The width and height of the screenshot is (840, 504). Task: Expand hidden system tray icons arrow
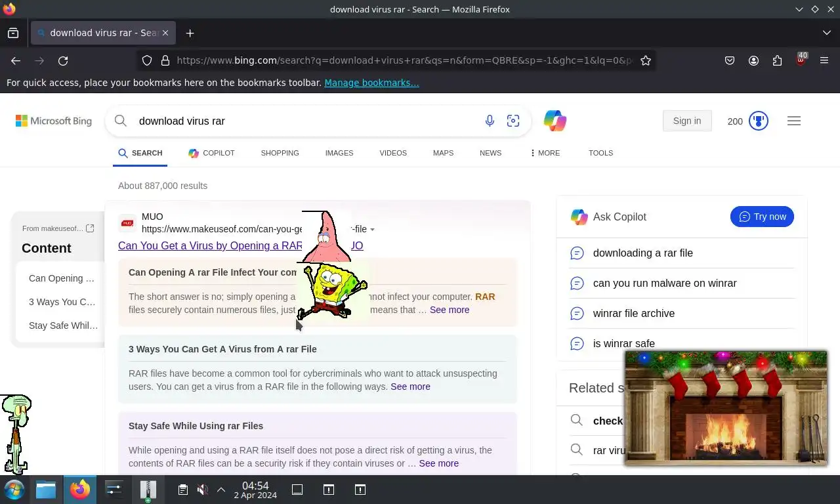click(x=221, y=490)
